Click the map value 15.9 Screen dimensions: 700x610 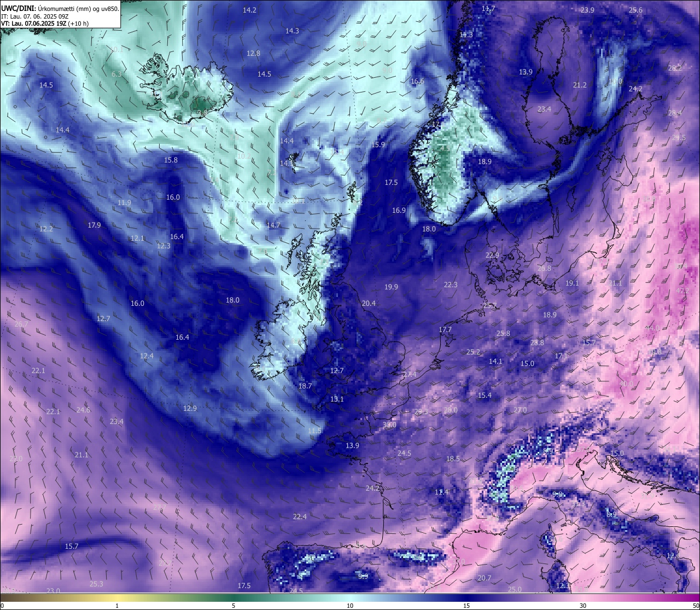[378, 145]
